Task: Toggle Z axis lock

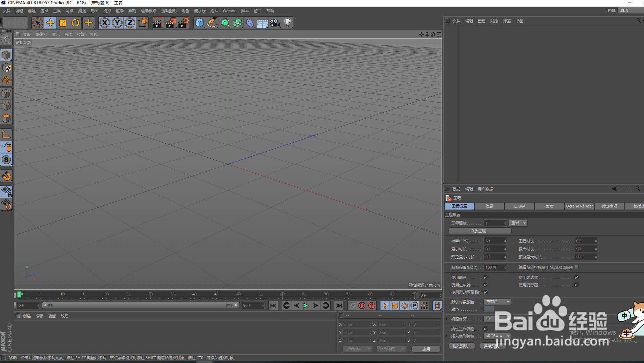Action: (x=130, y=23)
